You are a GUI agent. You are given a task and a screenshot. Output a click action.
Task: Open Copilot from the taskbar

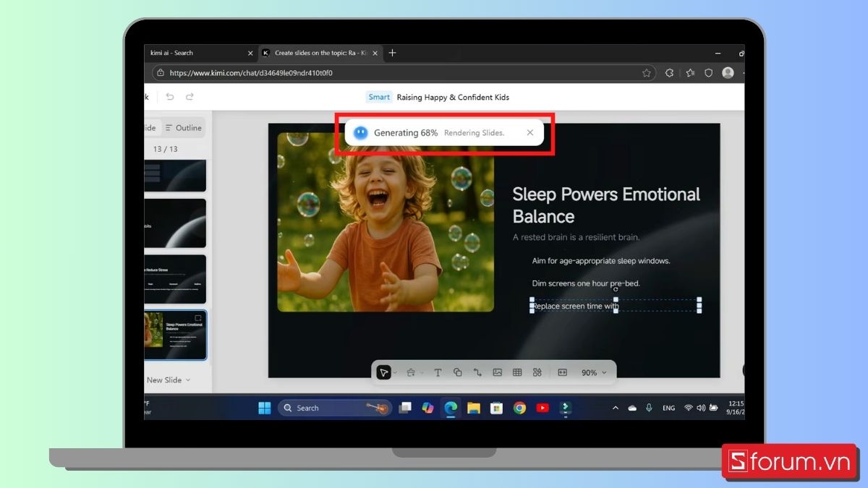pyautogui.click(x=427, y=408)
